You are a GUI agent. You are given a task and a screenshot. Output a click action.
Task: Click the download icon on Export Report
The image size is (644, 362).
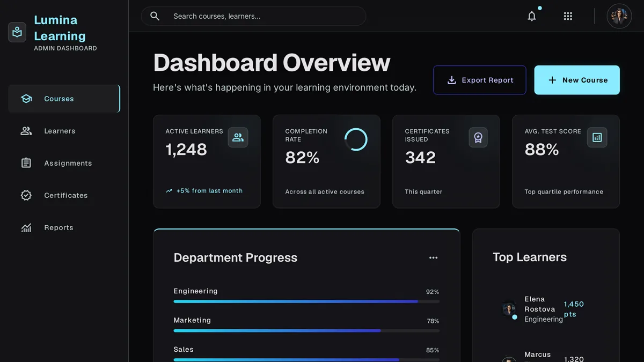click(452, 80)
